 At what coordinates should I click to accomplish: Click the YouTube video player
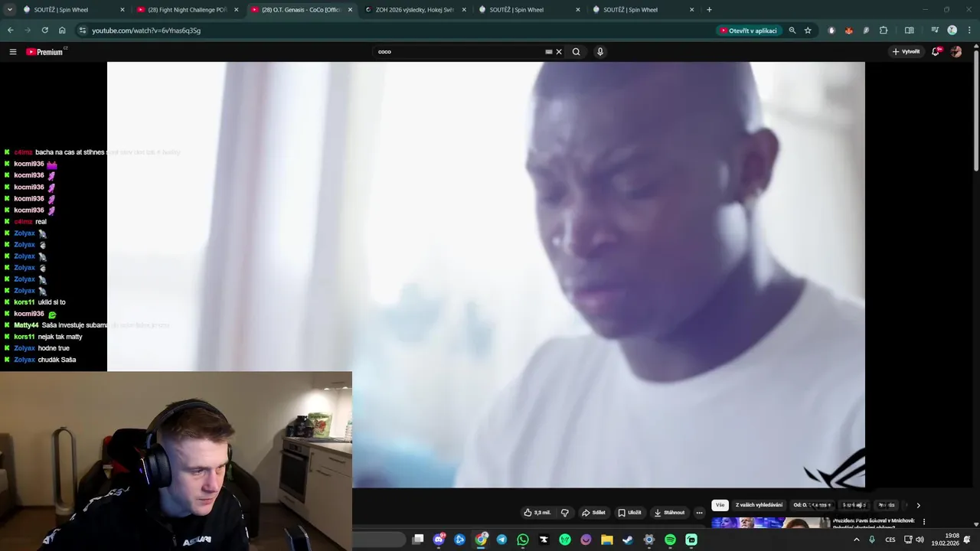click(x=486, y=274)
